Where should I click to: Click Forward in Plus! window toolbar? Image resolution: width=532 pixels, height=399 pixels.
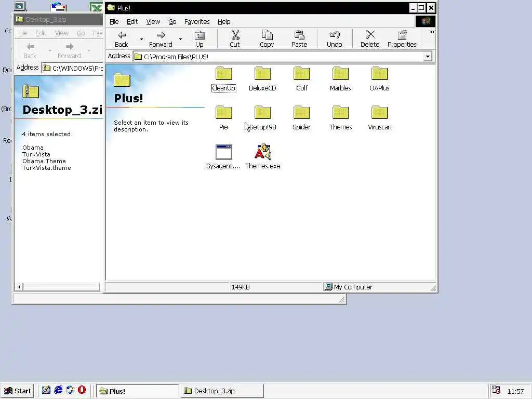click(x=161, y=39)
